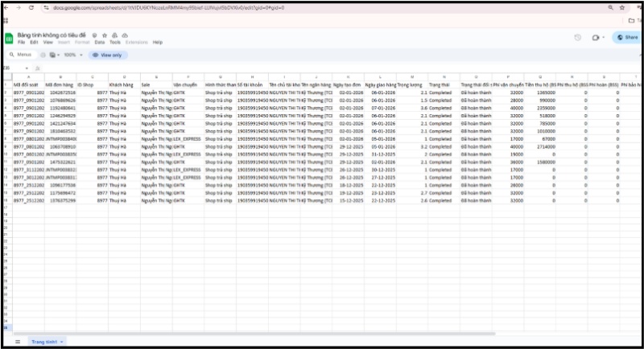Click the order code cell 1042672516
Viewport: 644px width, 349px height.
coord(60,92)
